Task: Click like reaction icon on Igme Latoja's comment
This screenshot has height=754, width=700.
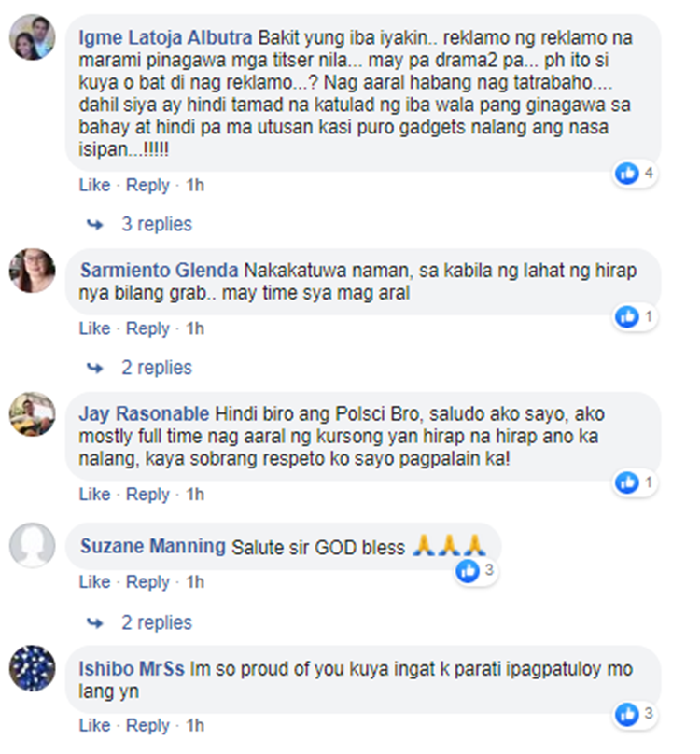Action: (x=627, y=174)
